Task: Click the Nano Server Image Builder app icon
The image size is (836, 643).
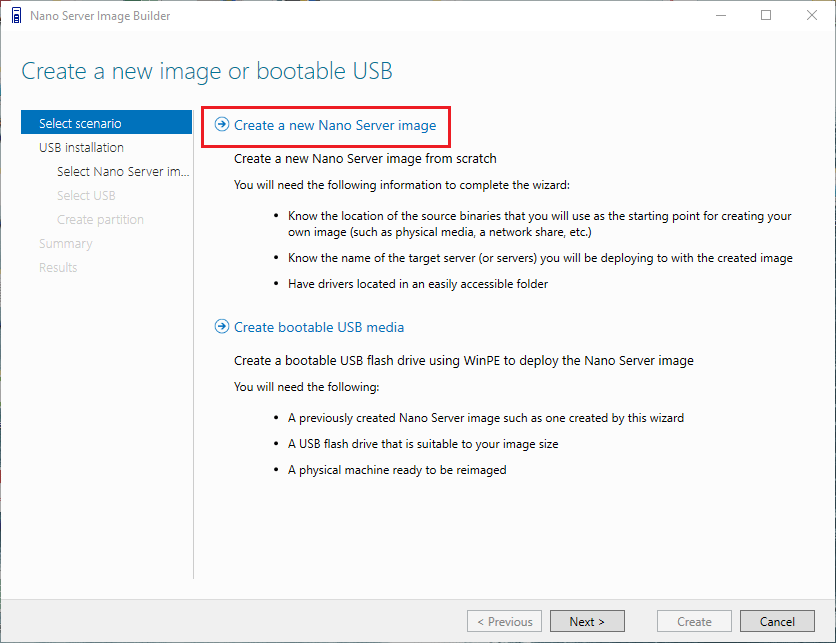Action: click(x=15, y=16)
